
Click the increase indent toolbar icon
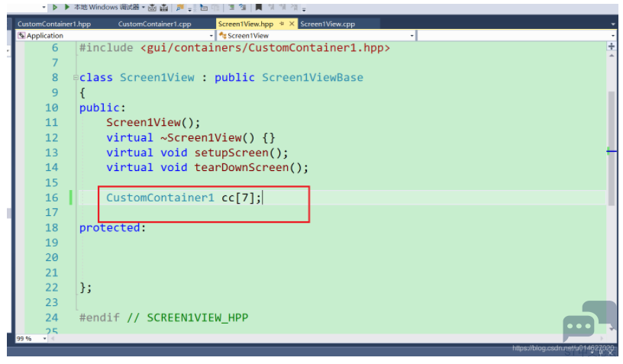pos(242,8)
